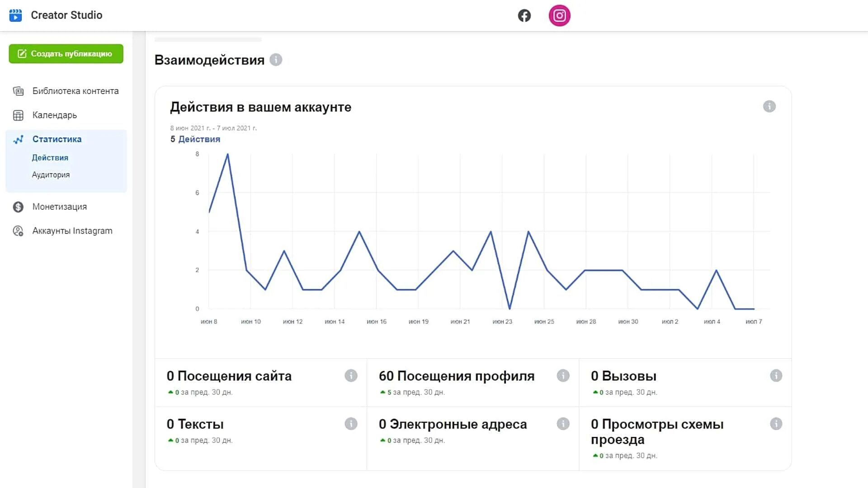Collapse the Статистика sidebar section
Screen dimensions: 868x488
click(x=57, y=139)
